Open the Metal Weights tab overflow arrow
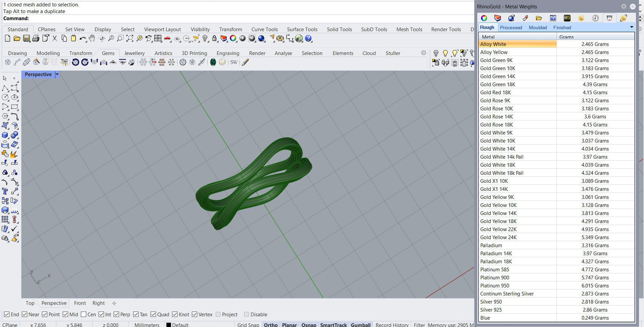 pos(632,27)
